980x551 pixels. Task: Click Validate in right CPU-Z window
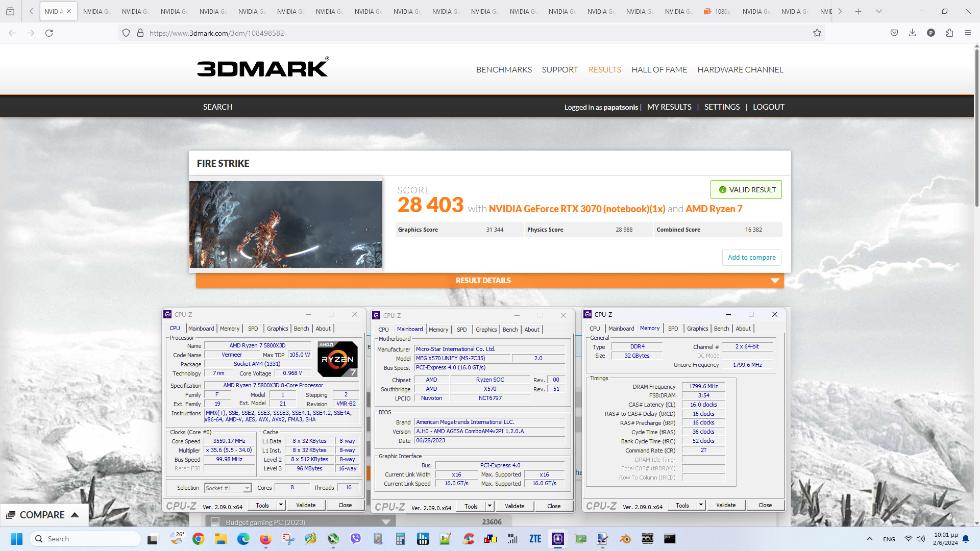[726, 505]
